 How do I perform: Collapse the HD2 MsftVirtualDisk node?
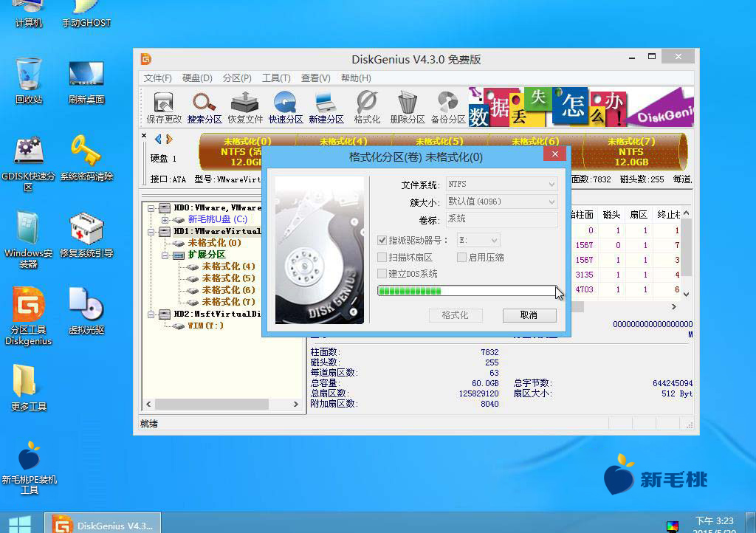(151, 314)
